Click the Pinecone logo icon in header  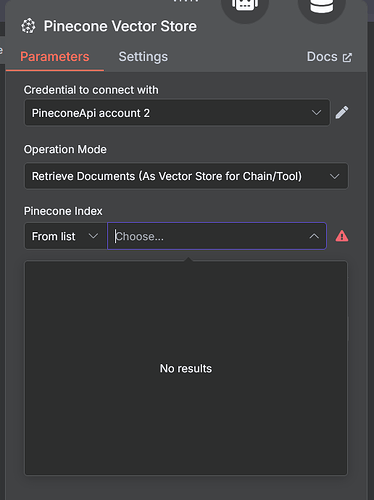pyautogui.click(x=28, y=26)
